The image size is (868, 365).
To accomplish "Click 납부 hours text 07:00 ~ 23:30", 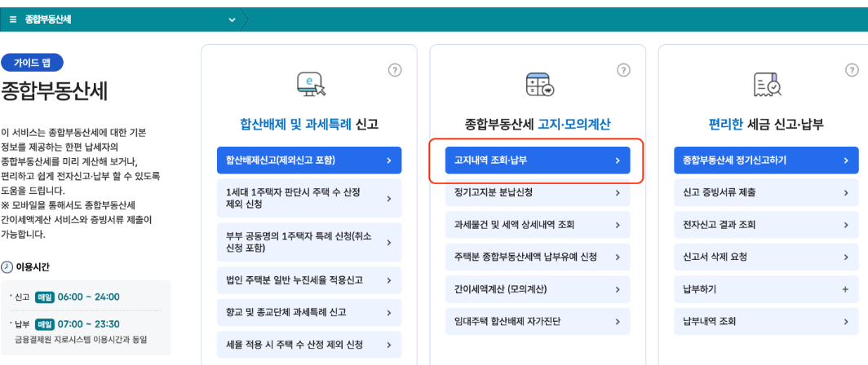I will 88,323.
